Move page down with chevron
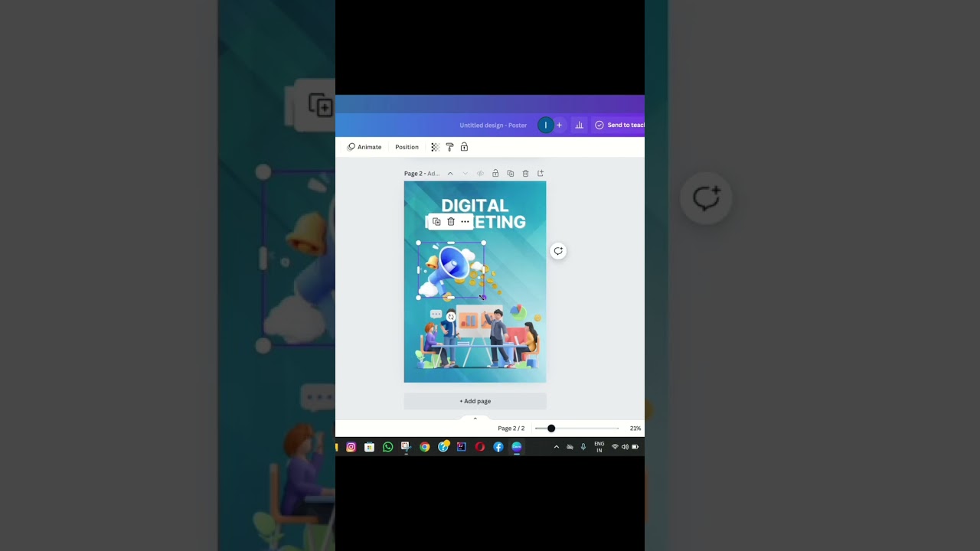 coord(465,174)
